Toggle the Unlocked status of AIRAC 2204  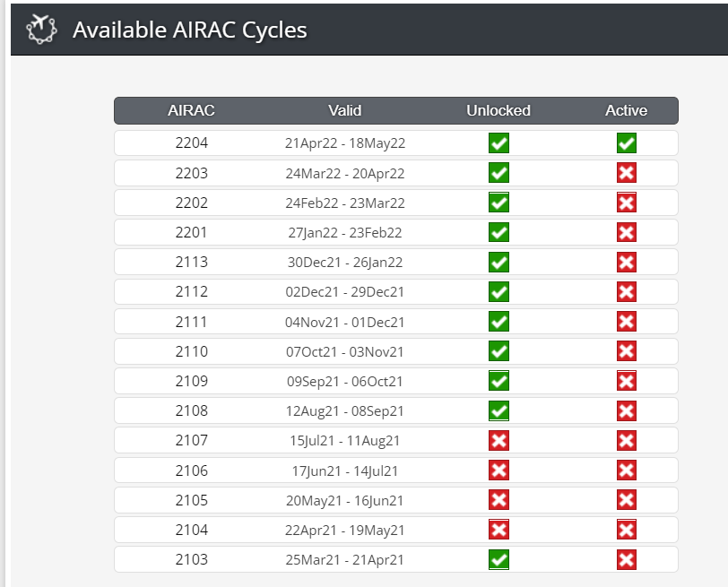(x=498, y=142)
